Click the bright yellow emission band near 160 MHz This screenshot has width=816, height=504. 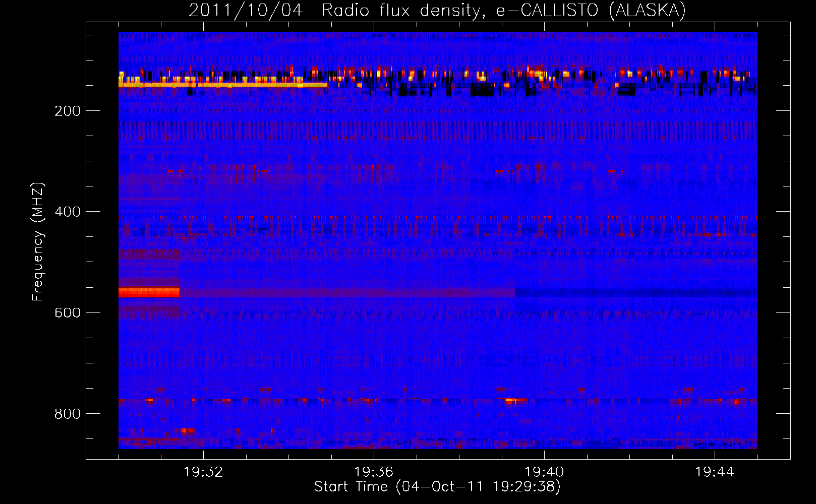click(x=222, y=85)
